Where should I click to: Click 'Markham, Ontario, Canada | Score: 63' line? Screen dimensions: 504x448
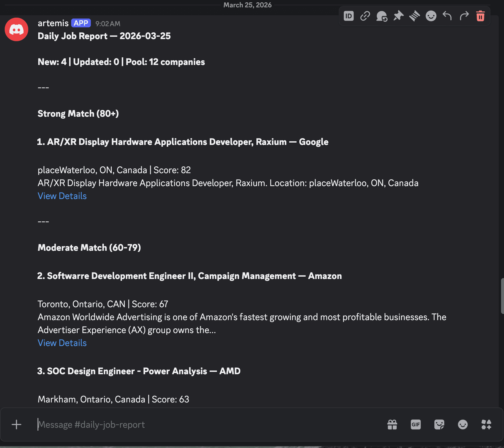pos(114,399)
